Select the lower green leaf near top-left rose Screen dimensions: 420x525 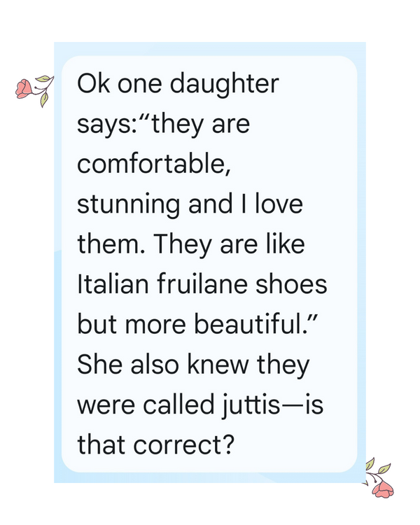44,99
